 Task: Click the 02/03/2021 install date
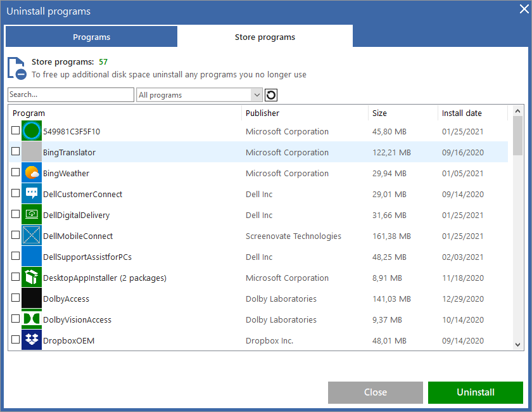pyautogui.click(x=463, y=257)
